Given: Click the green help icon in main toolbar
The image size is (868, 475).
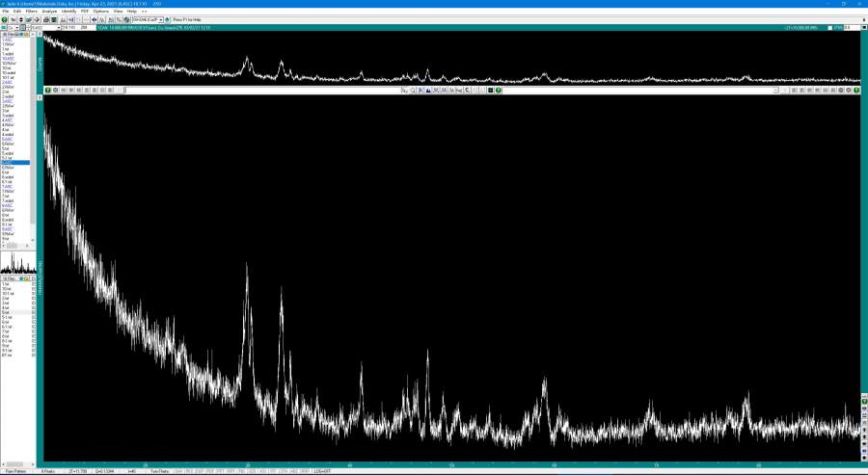Looking at the screenshot, I should click(x=5, y=20).
